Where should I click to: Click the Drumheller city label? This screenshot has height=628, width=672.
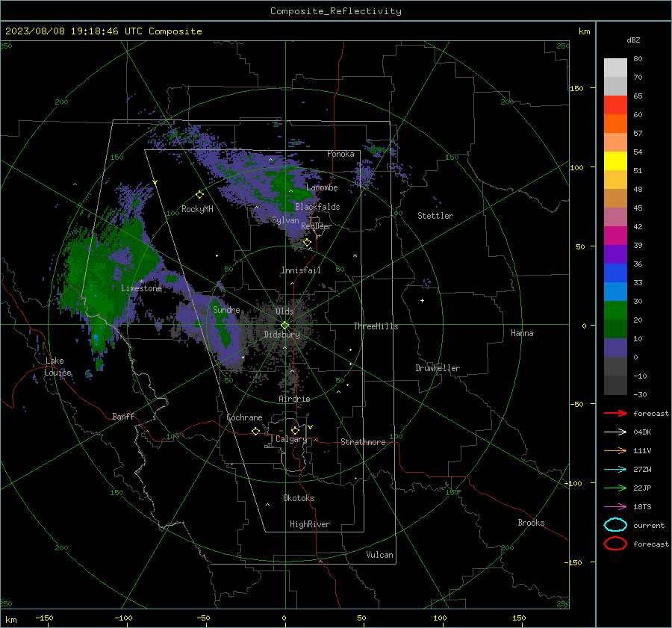(438, 368)
